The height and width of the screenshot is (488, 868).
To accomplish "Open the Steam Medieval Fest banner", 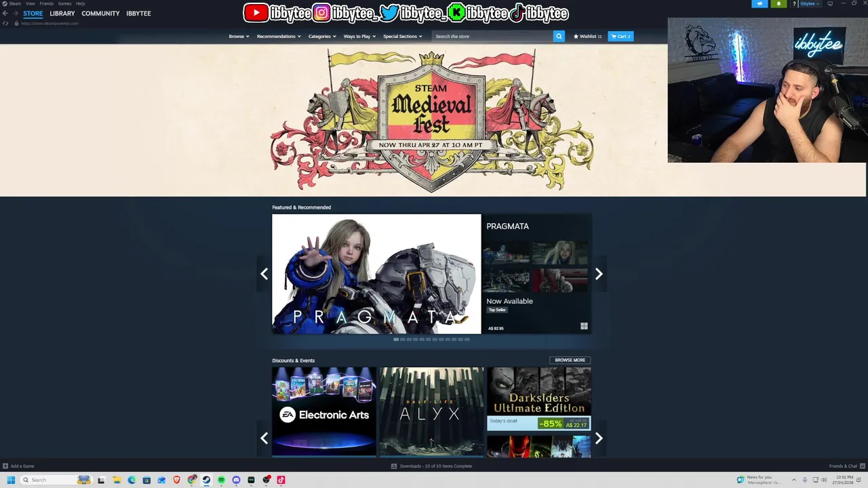I will (432, 120).
